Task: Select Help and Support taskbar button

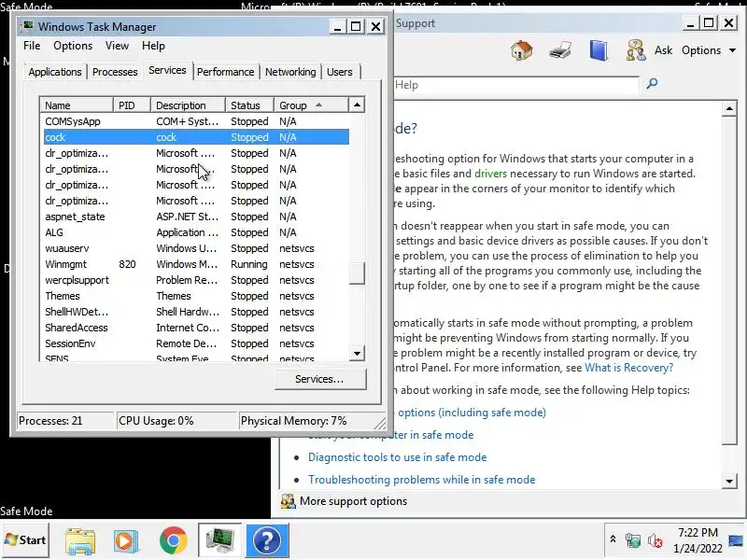Action: pos(267,540)
